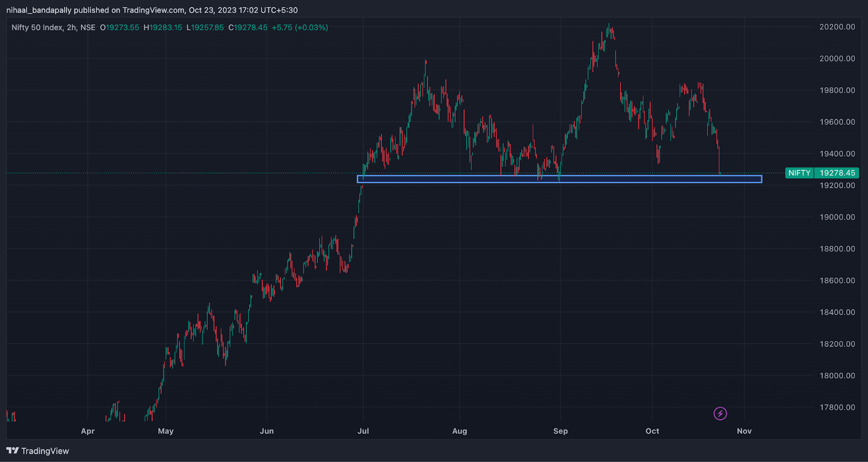Open the TradingView.com publish header text

coord(152,10)
